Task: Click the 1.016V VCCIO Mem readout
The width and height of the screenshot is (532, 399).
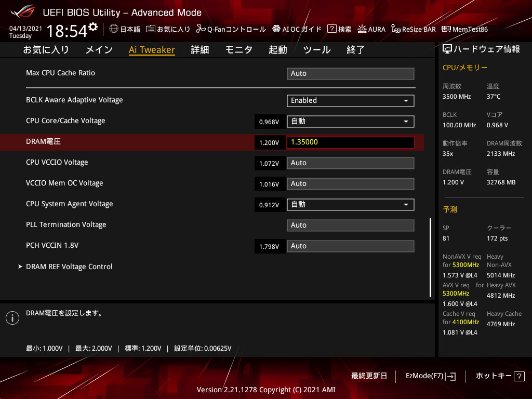Action: (269, 184)
